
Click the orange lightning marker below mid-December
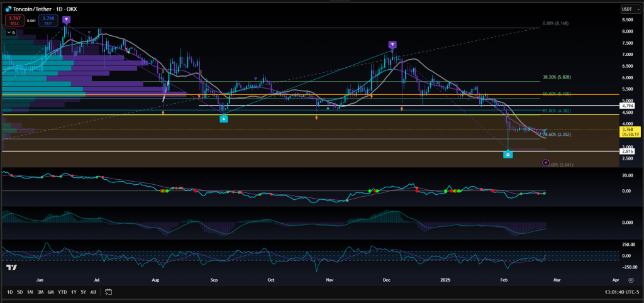pyautogui.click(x=402, y=108)
